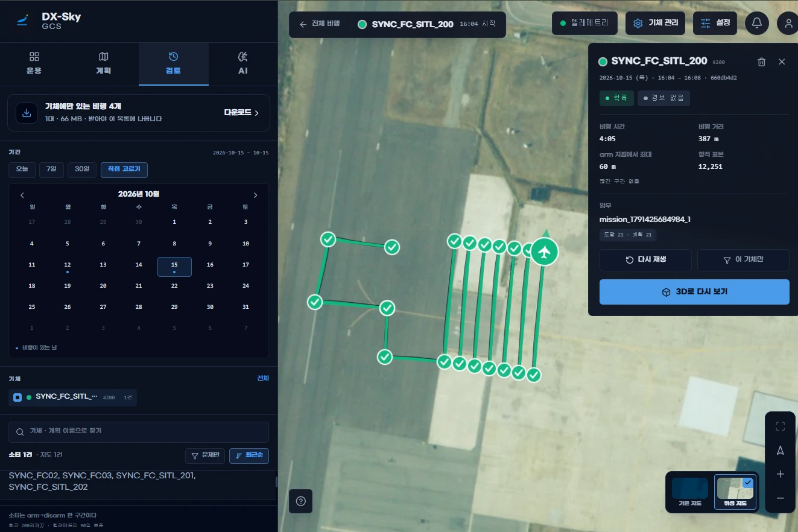Image resolution: width=798 pixels, height=532 pixels.
Task: Select the 오늘 period filter
Action: tap(22, 169)
